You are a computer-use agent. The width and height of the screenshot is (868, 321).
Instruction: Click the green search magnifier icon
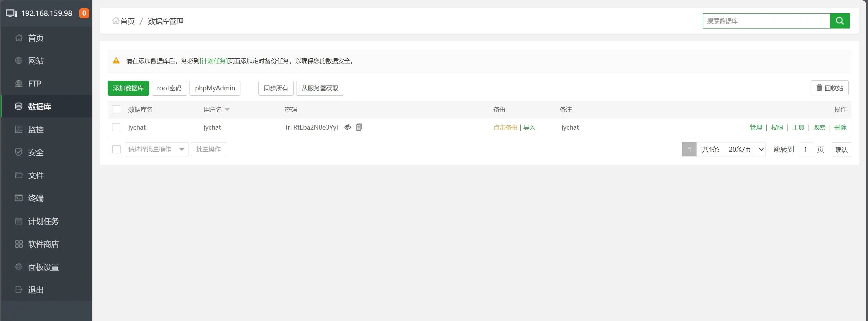pos(839,21)
